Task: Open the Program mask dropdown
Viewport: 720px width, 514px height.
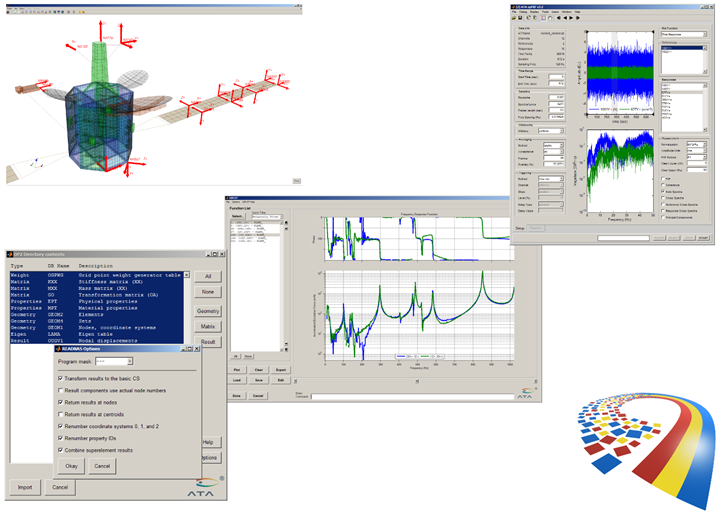Action: 115,360
